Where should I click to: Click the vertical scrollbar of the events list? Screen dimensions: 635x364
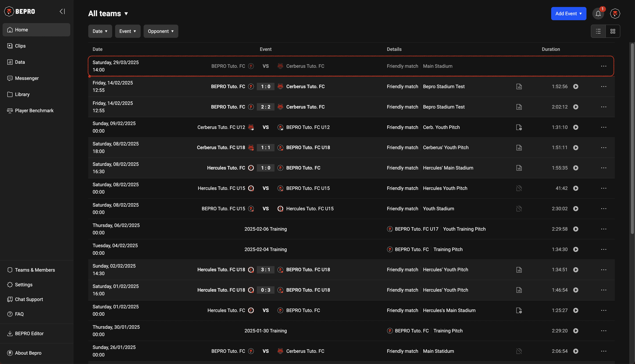coord(632,139)
